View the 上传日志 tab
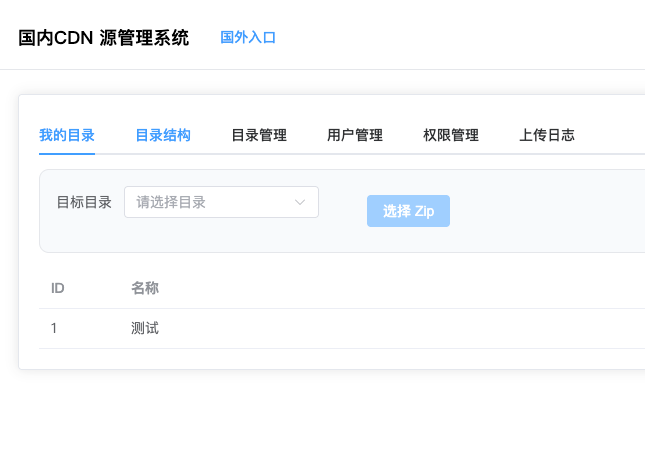 547,136
